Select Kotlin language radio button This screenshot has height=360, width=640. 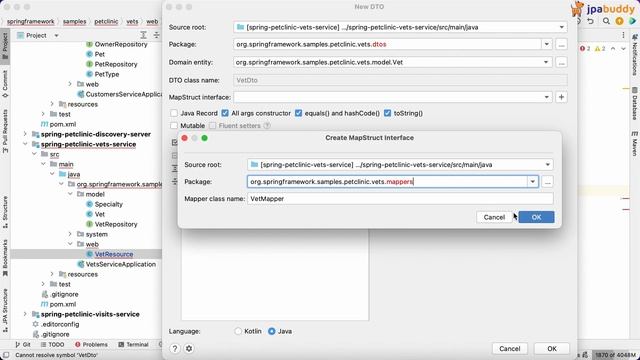point(238,331)
